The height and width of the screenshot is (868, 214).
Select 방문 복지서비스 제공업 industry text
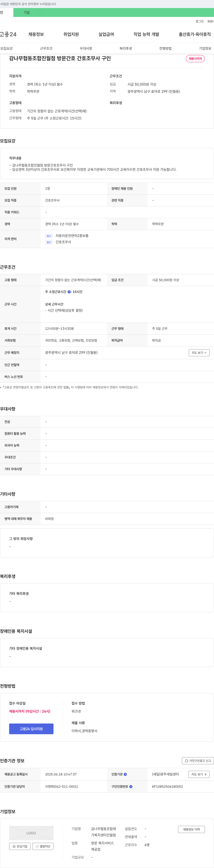pyautogui.click(x=103, y=846)
